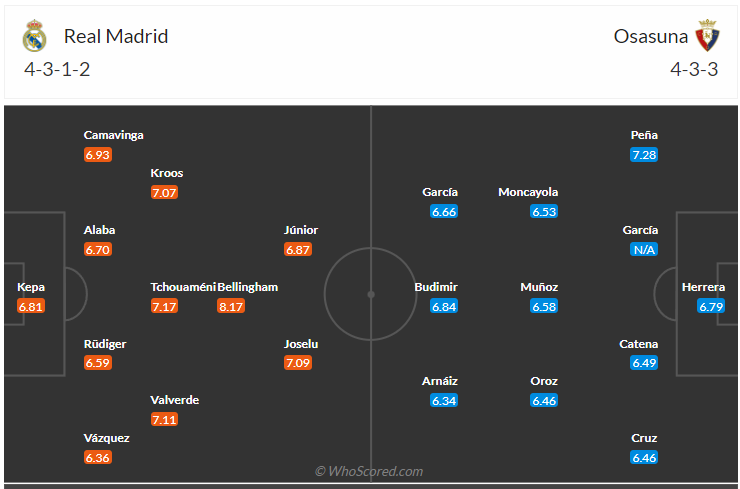Click player name Arnáiz
This screenshot has width=740, height=489.
coord(440,381)
